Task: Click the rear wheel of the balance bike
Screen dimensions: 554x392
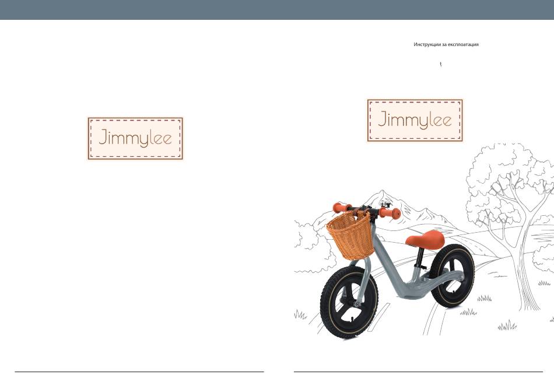Action: click(451, 275)
